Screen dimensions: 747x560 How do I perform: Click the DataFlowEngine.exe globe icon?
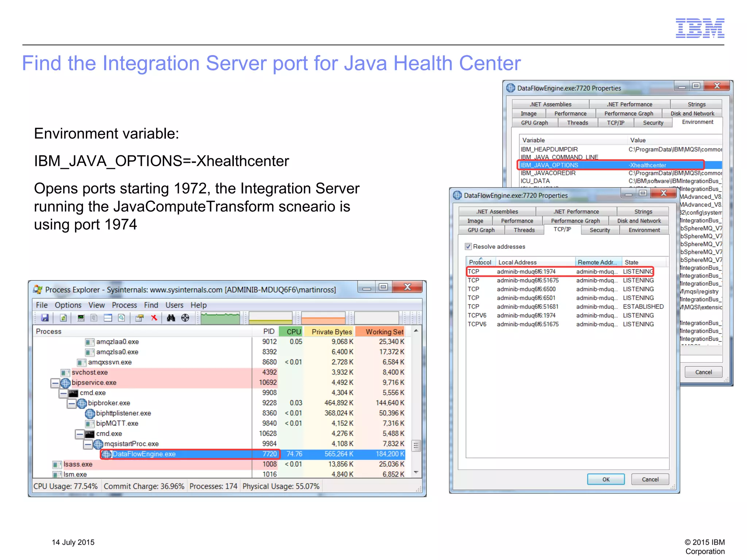coord(107,454)
